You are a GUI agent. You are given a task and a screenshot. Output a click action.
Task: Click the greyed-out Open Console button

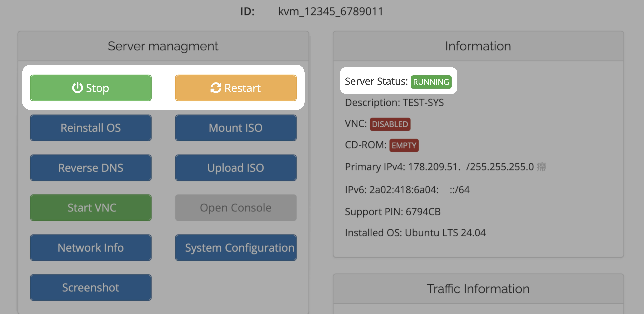pos(236,208)
